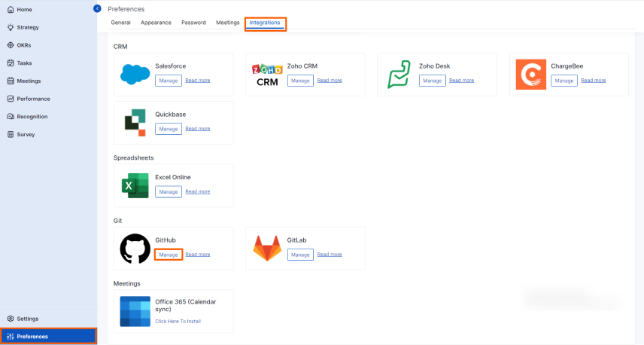Image resolution: width=644 pixels, height=345 pixels.
Task: Click the GitHub octocat logo
Action: click(135, 249)
